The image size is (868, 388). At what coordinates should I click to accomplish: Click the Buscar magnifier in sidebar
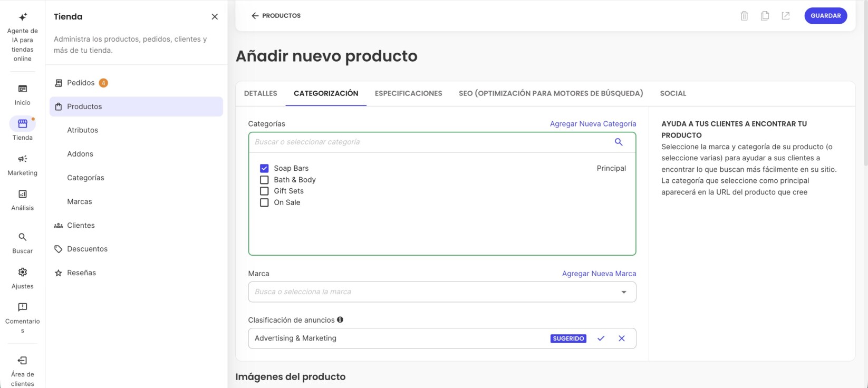click(x=23, y=237)
